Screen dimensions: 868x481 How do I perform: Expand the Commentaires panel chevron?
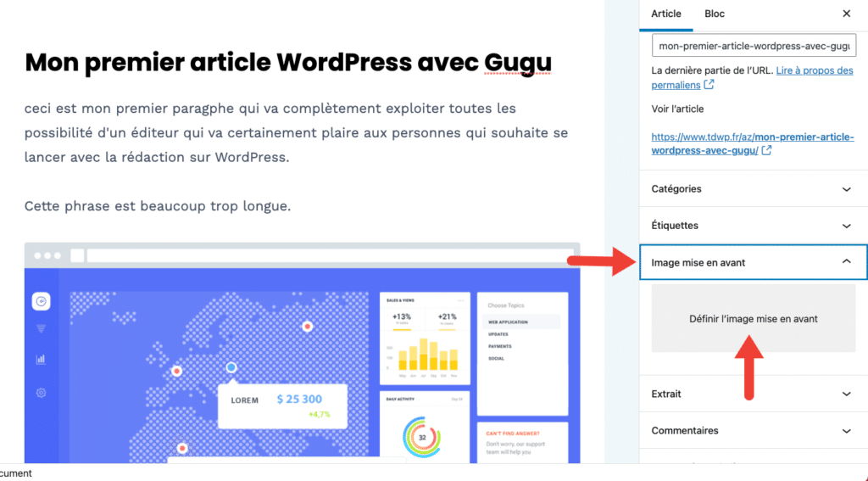tap(847, 431)
